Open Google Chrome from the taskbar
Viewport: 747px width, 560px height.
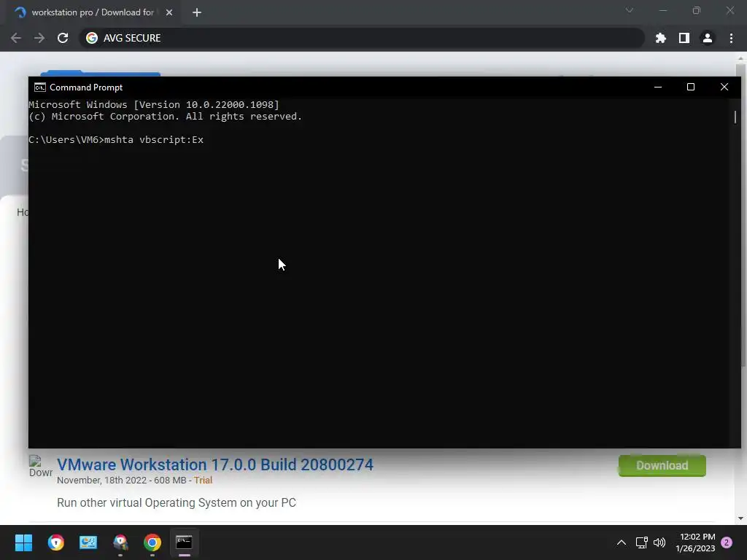pyautogui.click(x=152, y=542)
